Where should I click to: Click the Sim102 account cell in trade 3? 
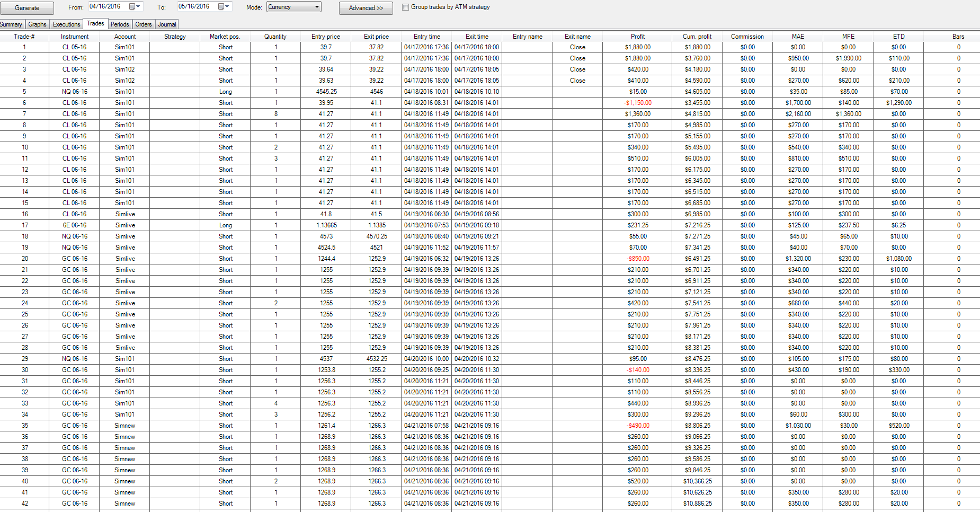(x=125, y=69)
